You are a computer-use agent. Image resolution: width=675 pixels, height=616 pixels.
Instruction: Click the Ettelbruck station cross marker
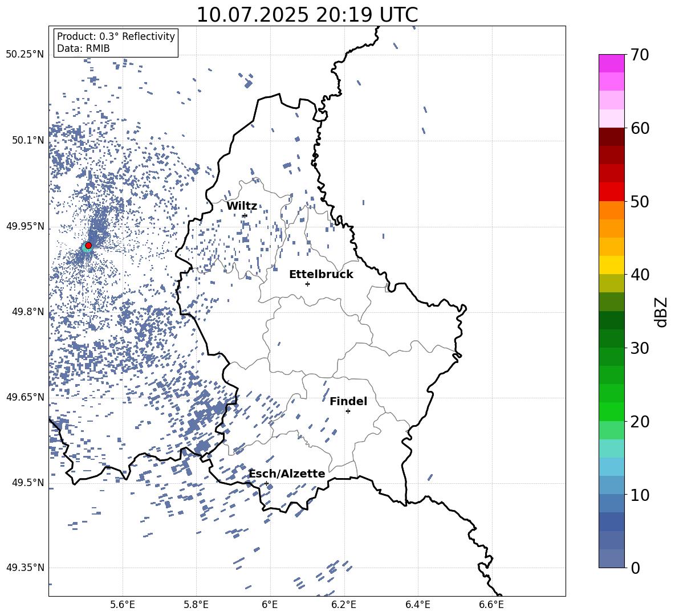(307, 284)
